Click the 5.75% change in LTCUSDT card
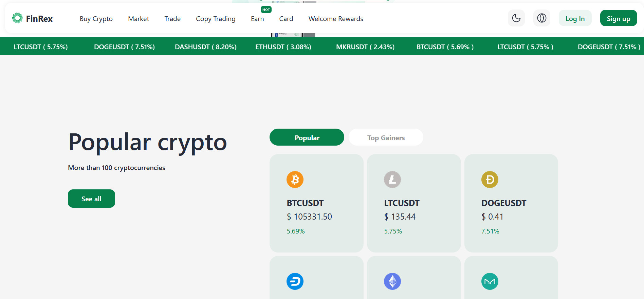The height and width of the screenshot is (299, 644). (393, 231)
